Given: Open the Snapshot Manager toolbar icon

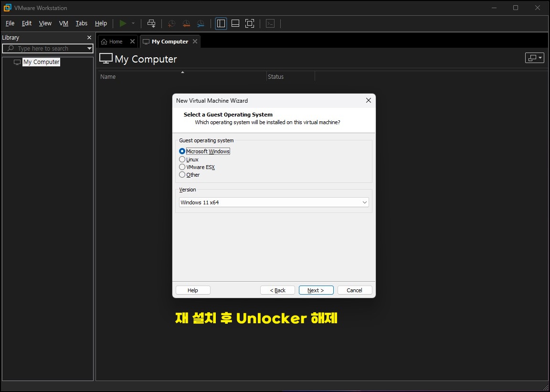Looking at the screenshot, I should [201, 23].
